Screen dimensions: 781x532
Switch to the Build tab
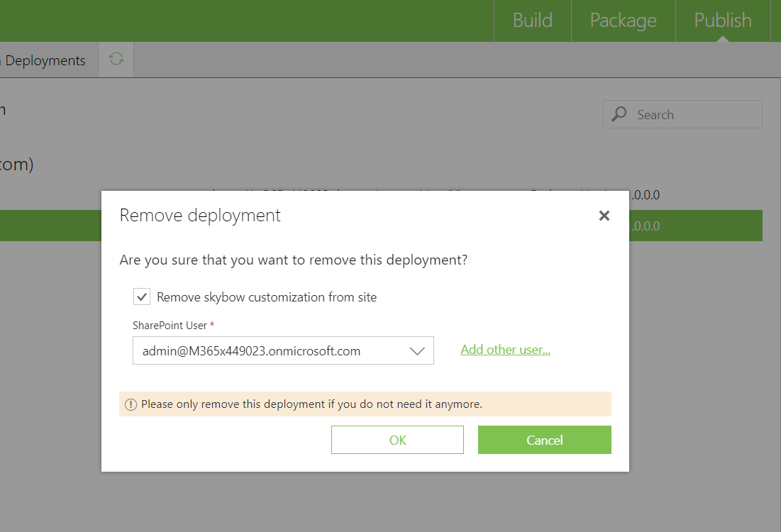(x=533, y=21)
